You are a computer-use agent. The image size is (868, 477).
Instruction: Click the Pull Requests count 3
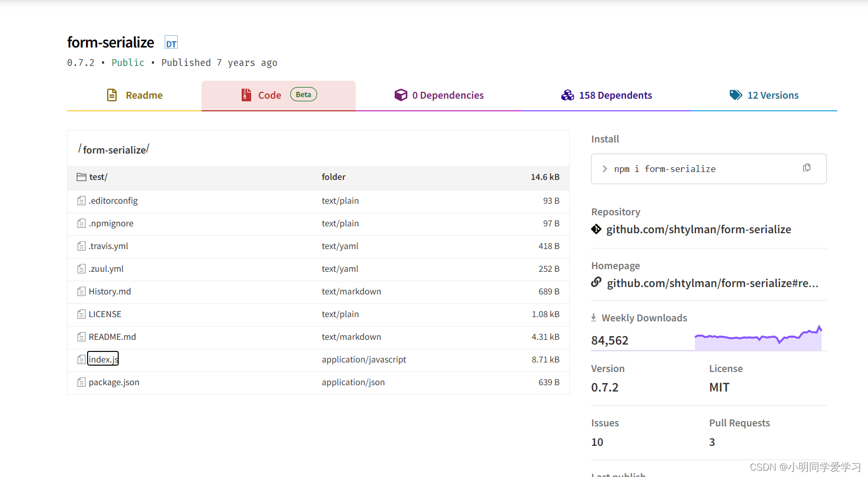[x=712, y=442]
